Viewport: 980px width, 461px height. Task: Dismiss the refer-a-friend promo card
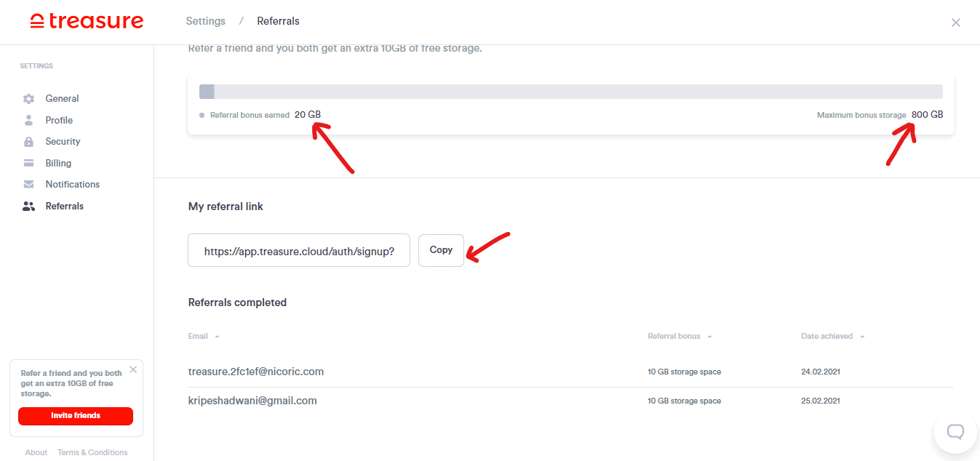coord(133,369)
